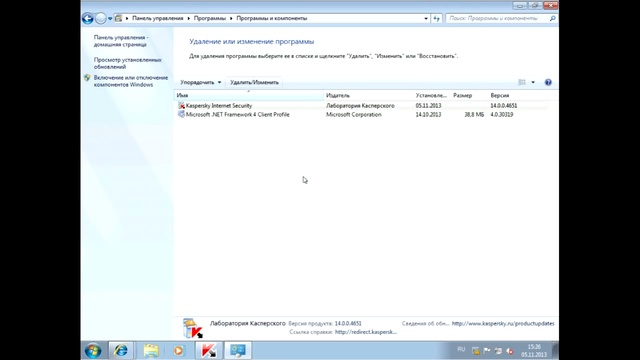Open redirect.kaspersk help link

tap(366, 332)
